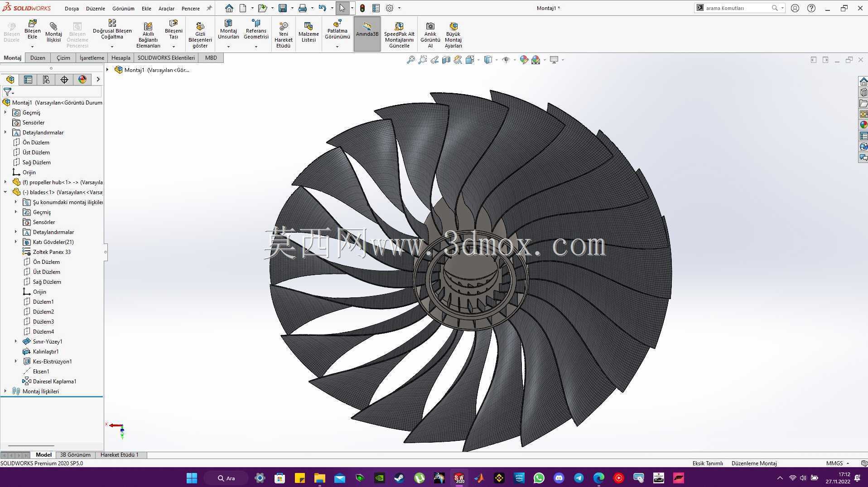Select the Dairesel Kaplama1 feature
Image resolution: width=868 pixels, height=487 pixels.
coord(54,382)
